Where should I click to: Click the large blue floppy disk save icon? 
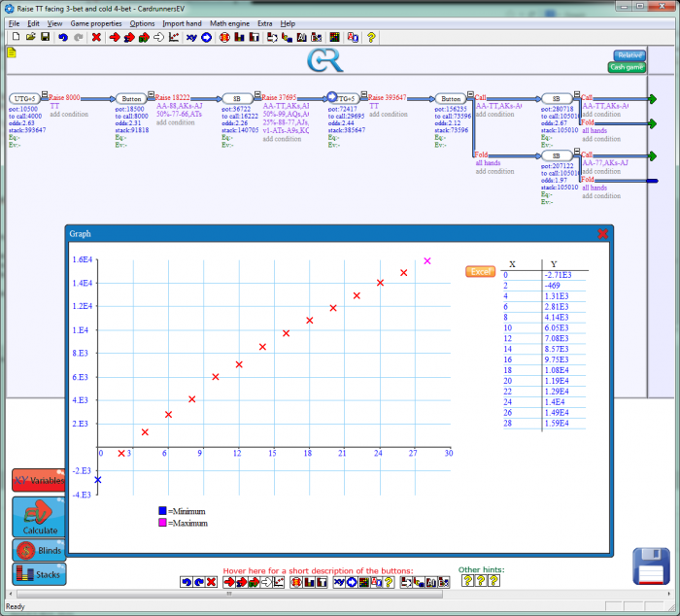coord(650,566)
